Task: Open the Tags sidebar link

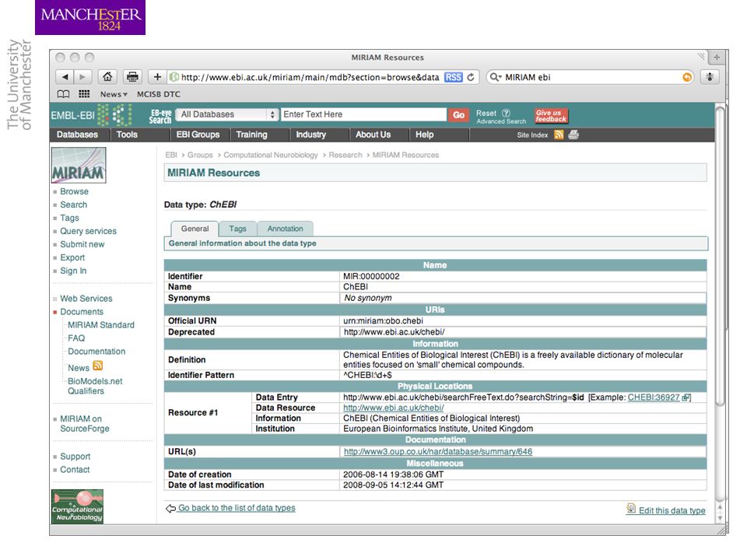Action: (69, 218)
